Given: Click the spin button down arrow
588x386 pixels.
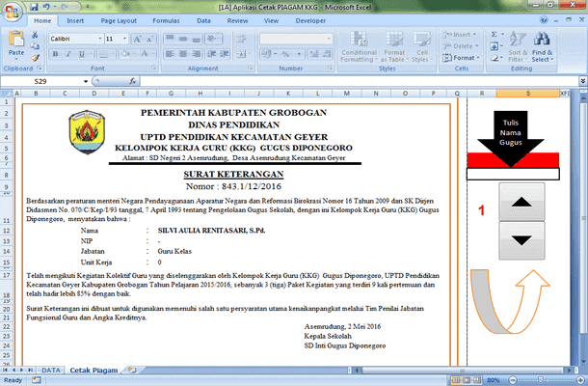Looking at the screenshot, I should [x=521, y=240].
